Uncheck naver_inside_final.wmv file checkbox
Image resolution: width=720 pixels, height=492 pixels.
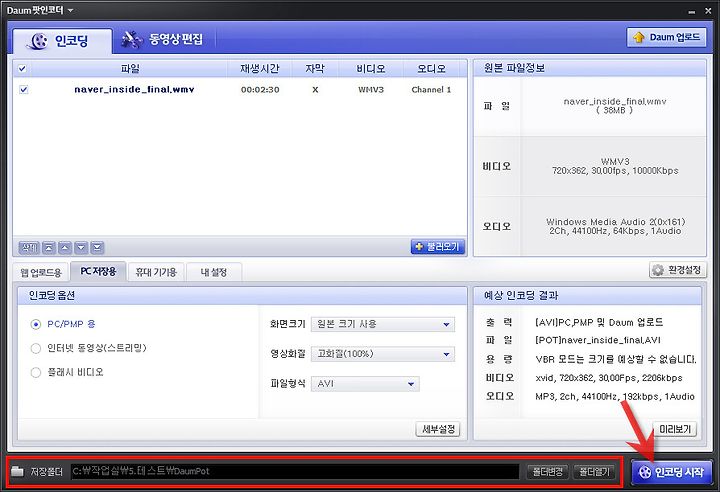(24, 90)
